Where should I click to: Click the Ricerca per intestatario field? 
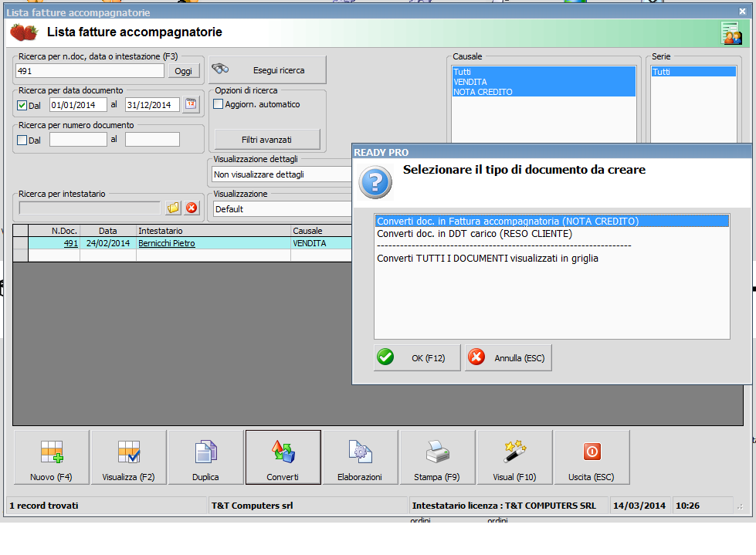pyautogui.click(x=90, y=208)
